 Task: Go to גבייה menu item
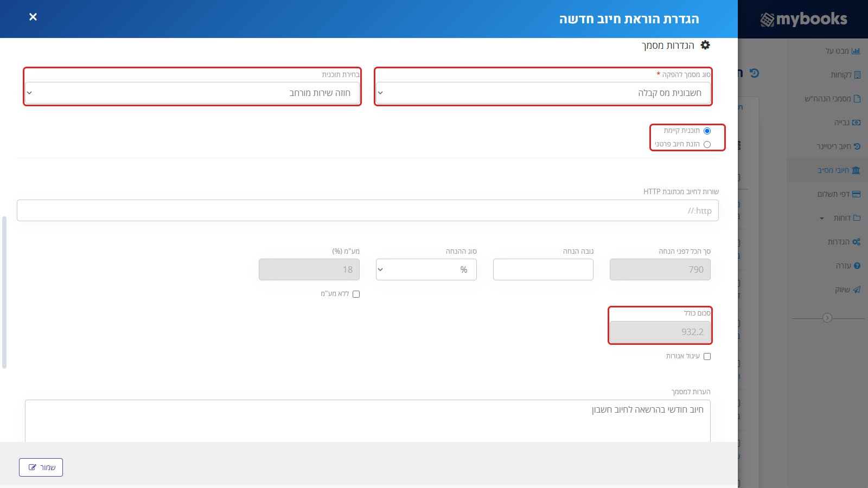(x=842, y=123)
